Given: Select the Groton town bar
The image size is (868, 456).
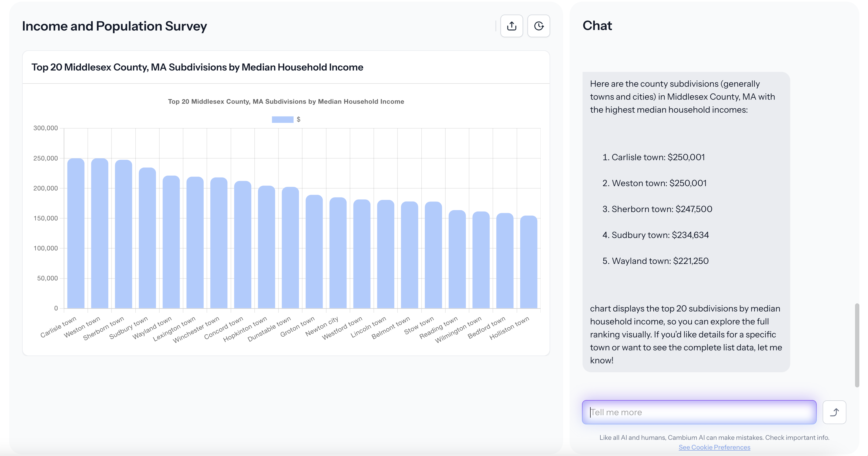Looking at the screenshot, I should click(314, 252).
